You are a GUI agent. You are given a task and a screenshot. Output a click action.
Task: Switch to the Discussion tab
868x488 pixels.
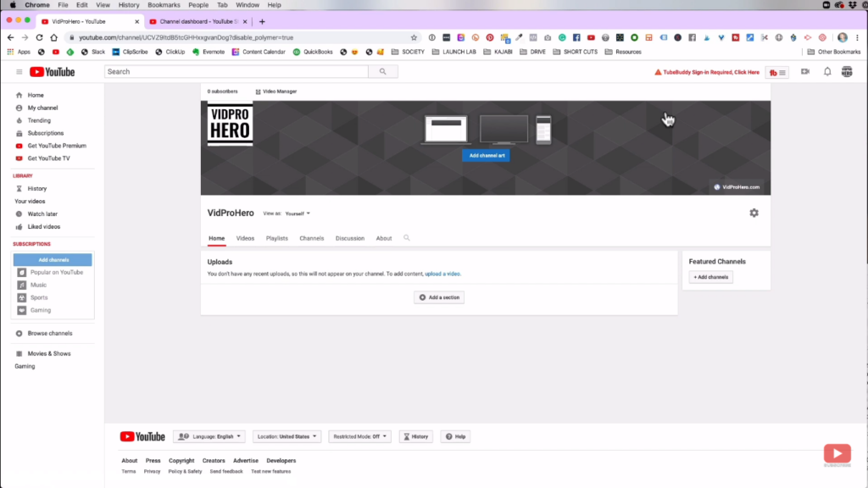point(350,238)
